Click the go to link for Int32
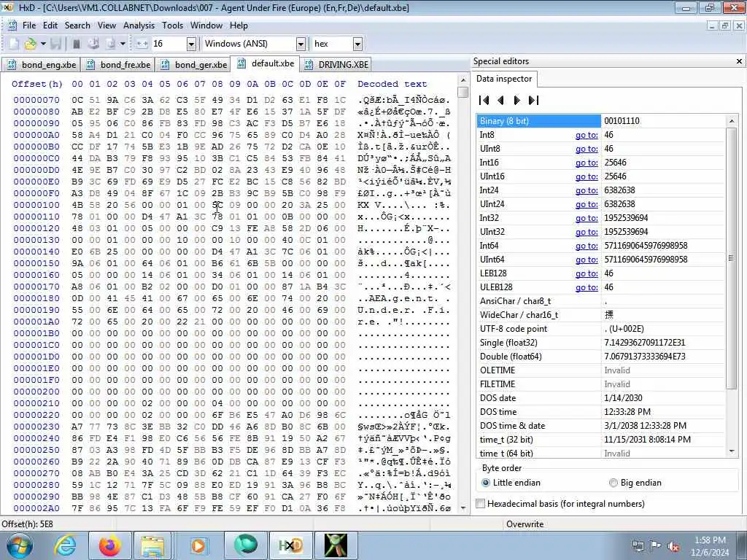Image resolution: width=747 pixels, height=560 pixels. coord(587,218)
